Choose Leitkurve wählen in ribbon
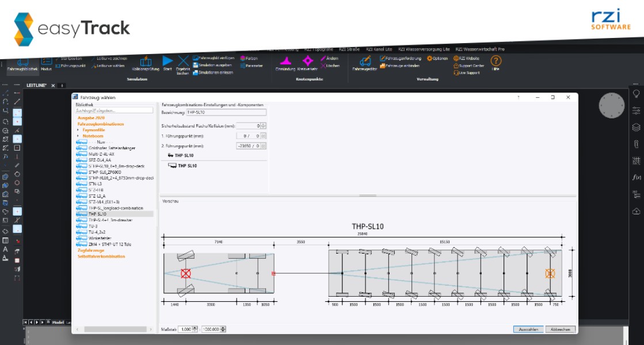 (108, 66)
